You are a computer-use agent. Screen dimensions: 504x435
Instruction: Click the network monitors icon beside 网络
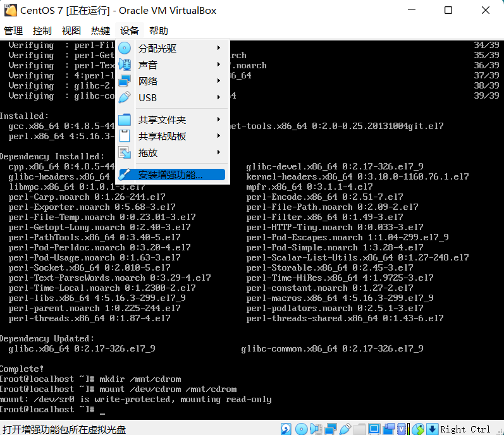[125, 81]
